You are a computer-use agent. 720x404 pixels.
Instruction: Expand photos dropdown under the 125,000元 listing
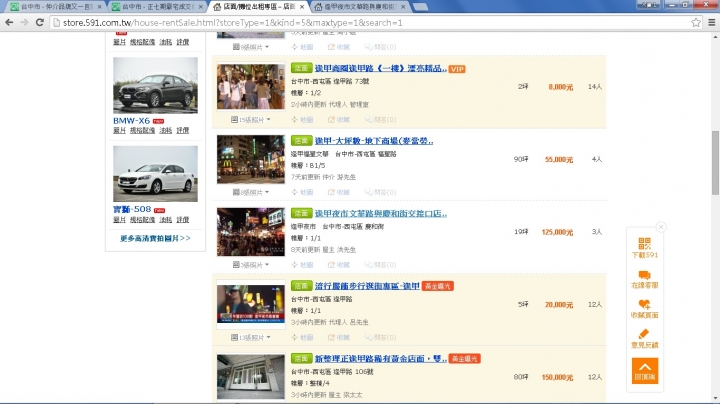[x=251, y=265]
